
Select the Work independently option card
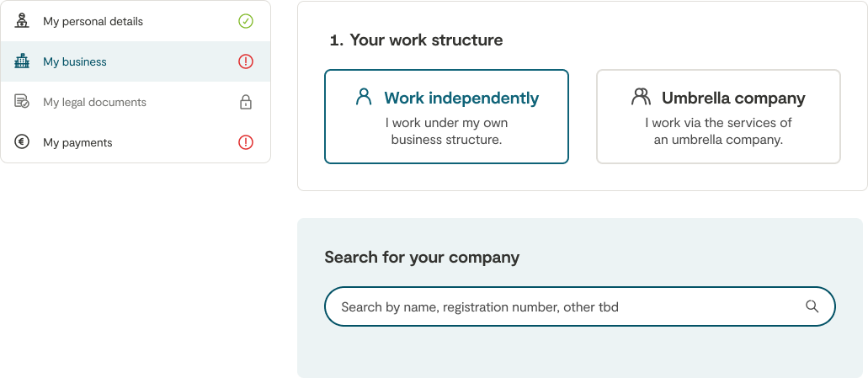[x=446, y=116]
